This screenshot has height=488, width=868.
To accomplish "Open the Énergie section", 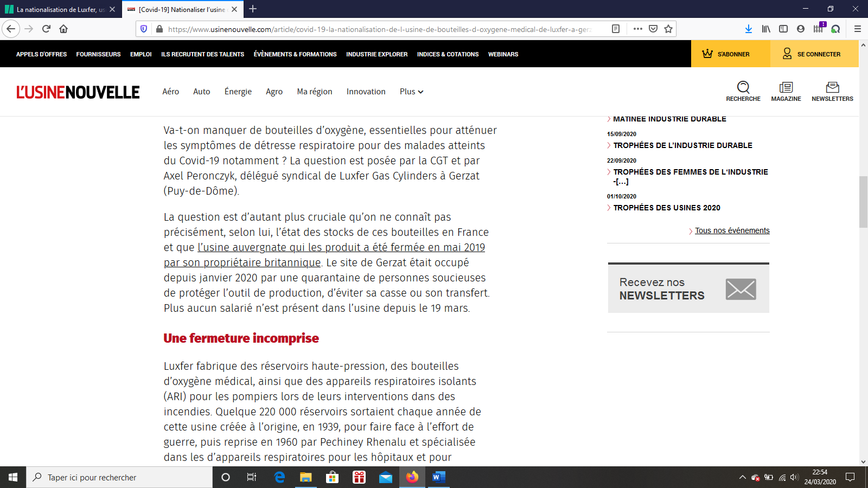I will coord(238,92).
